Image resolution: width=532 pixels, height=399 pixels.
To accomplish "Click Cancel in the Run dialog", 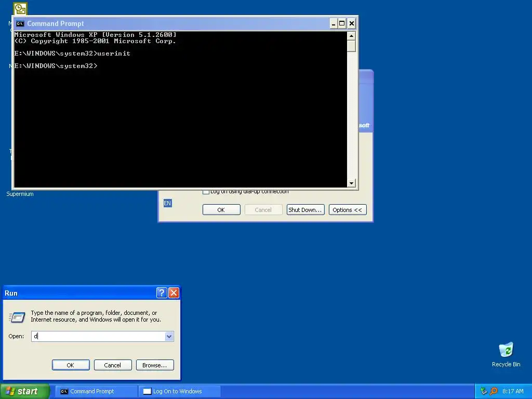I will (113, 365).
